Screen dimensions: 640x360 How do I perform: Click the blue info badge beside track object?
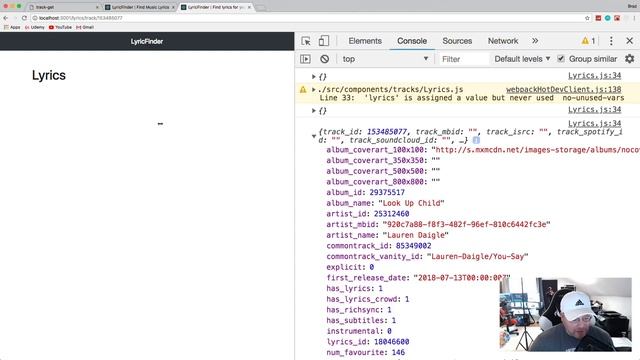pos(476,140)
